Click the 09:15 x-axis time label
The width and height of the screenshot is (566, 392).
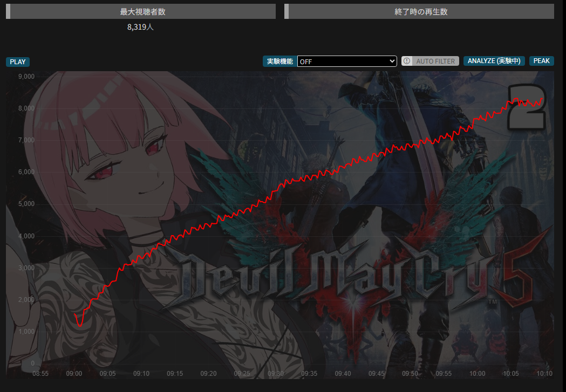pyautogui.click(x=175, y=374)
